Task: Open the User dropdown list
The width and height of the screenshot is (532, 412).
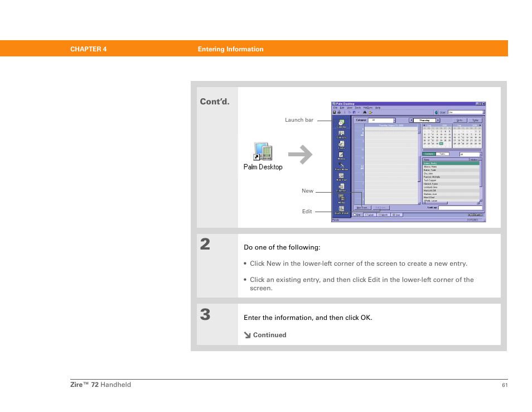Action: (466, 112)
